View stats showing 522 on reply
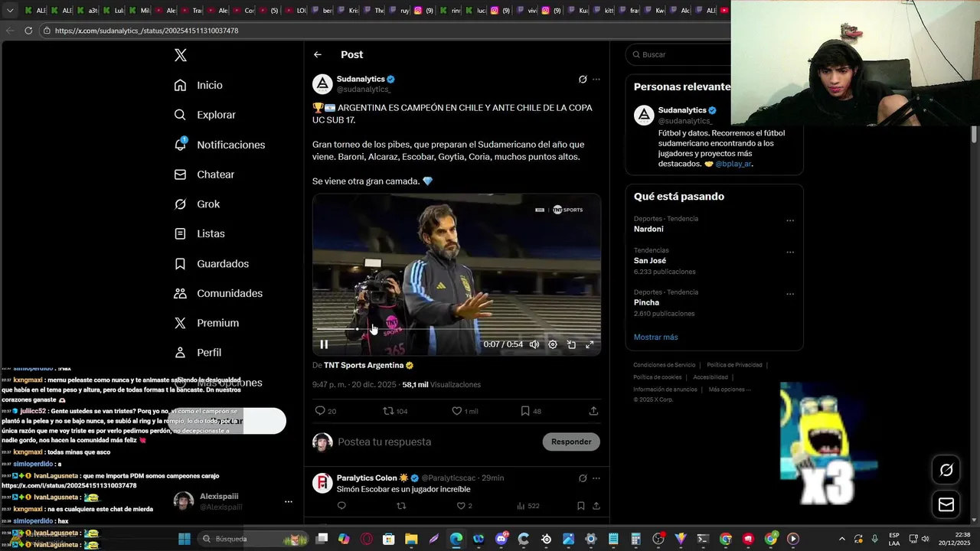980x551 pixels. pos(528,506)
